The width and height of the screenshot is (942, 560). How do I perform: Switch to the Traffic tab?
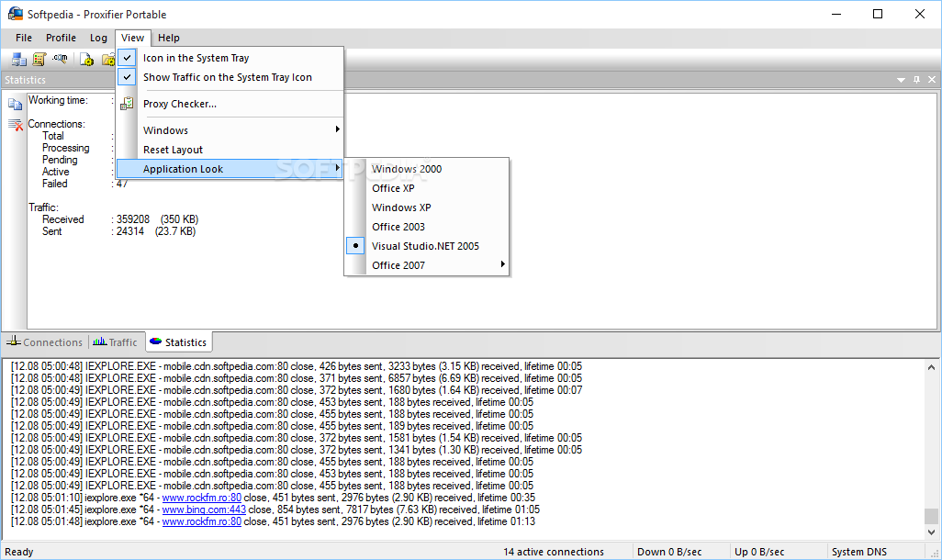(116, 342)
